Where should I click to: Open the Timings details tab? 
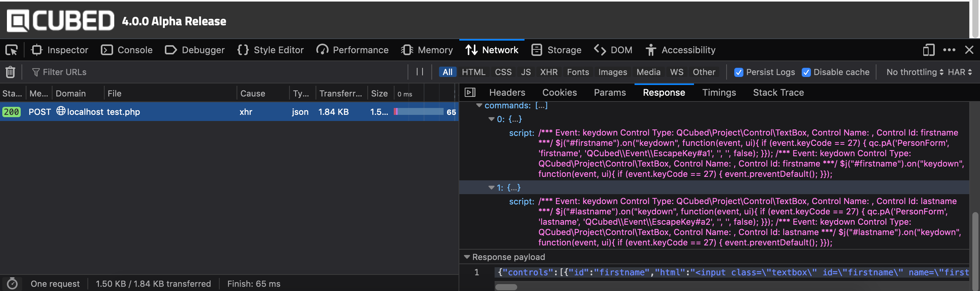(x=719, y=92)
